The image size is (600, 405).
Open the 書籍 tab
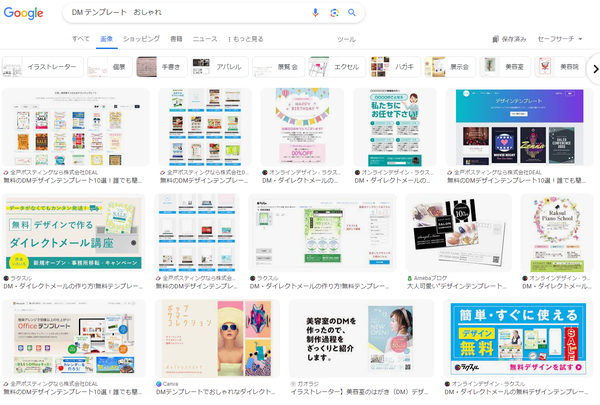click(176, 39)
